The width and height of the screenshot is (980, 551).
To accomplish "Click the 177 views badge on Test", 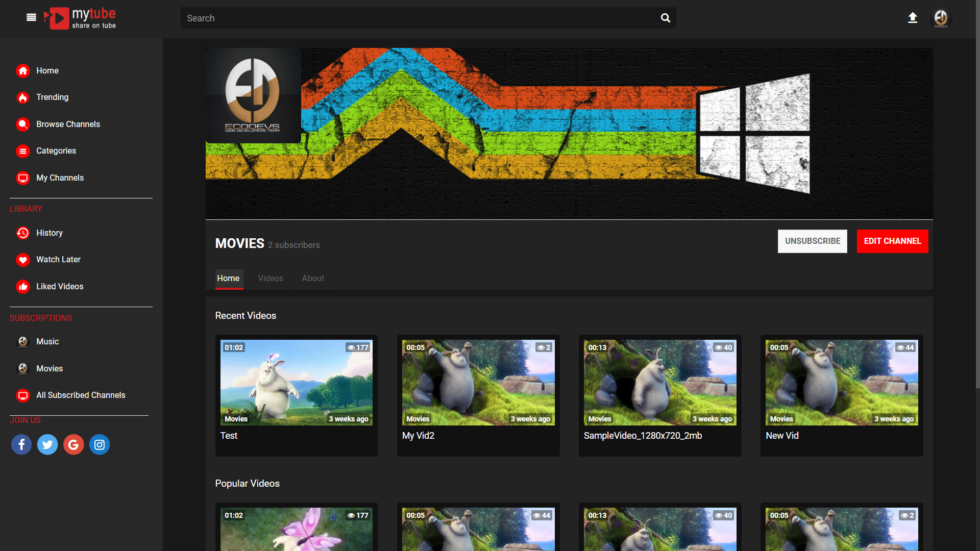I will click(x=358, y=347).
